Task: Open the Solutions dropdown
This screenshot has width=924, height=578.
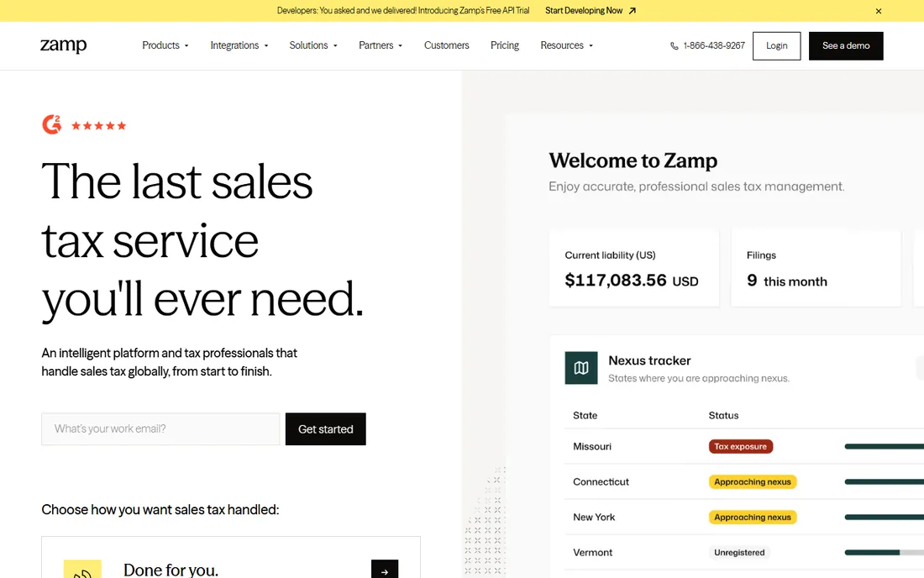Action: 313,45
